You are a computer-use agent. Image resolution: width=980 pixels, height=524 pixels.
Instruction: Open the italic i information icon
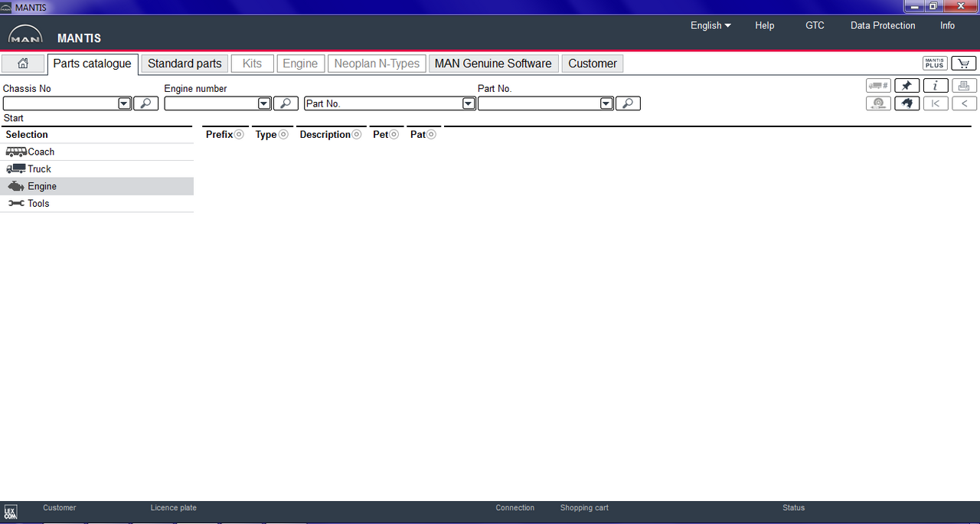936,86
